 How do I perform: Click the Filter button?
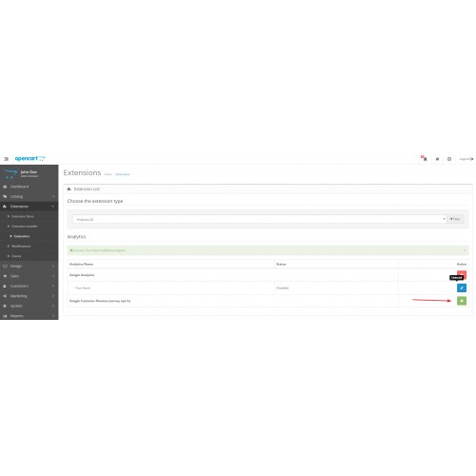pyautogui.click(x=455, y=219)
